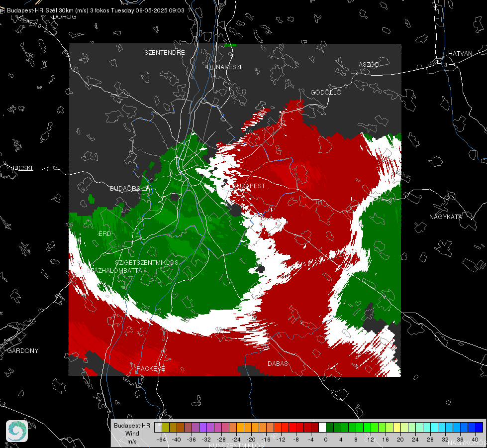Select the title text Budapest-HR Szél 30km

point(40,10)
